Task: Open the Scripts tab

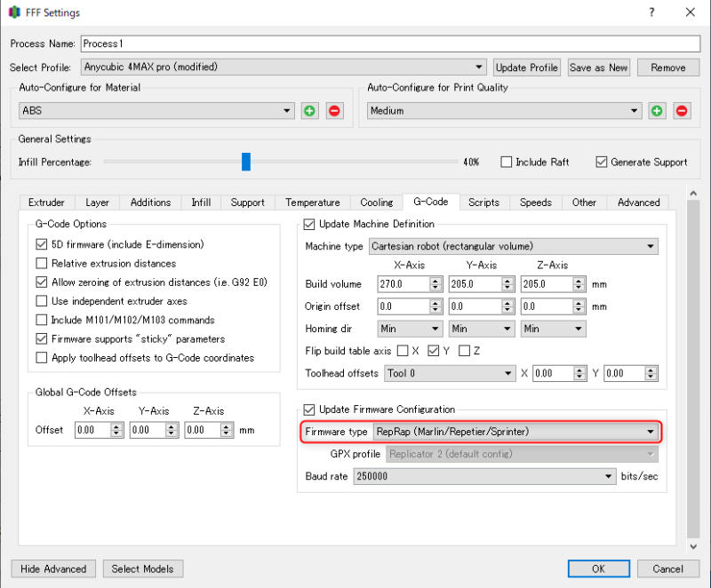Action: click(483, 203)
